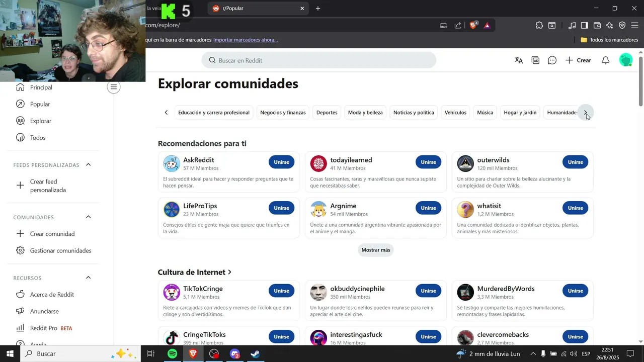Image resolution: width=644 pixels, height=362 pixels.
Task: Show next topic categories with right arrow
Action: (585, 113)
